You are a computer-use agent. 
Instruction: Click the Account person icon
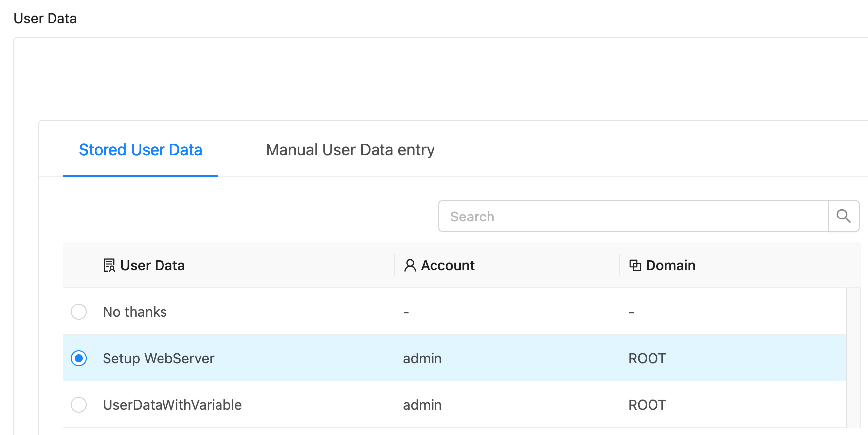coord(410,266)
